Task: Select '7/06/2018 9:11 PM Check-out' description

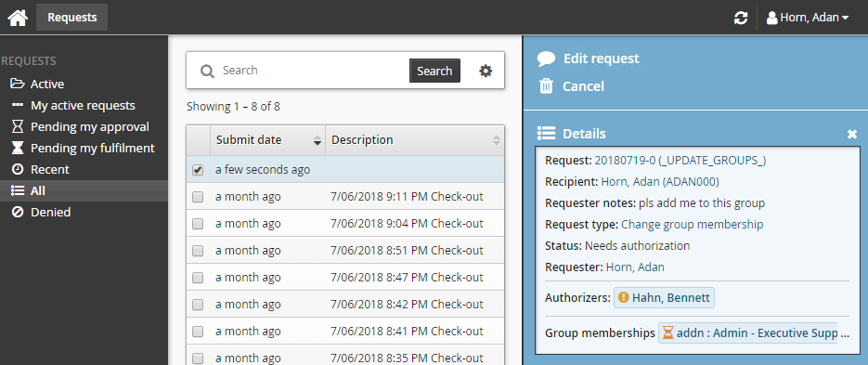Action: tap(407, 197)
